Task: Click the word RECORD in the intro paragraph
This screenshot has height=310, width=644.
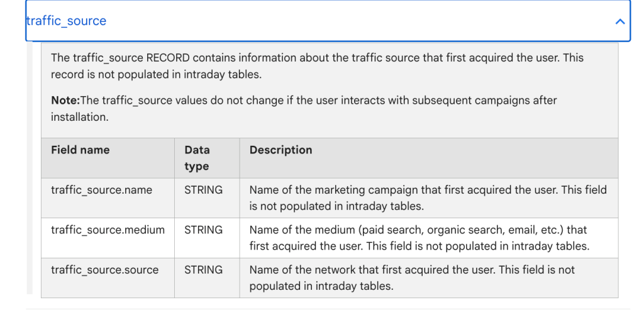Action: tap(168, 58)
